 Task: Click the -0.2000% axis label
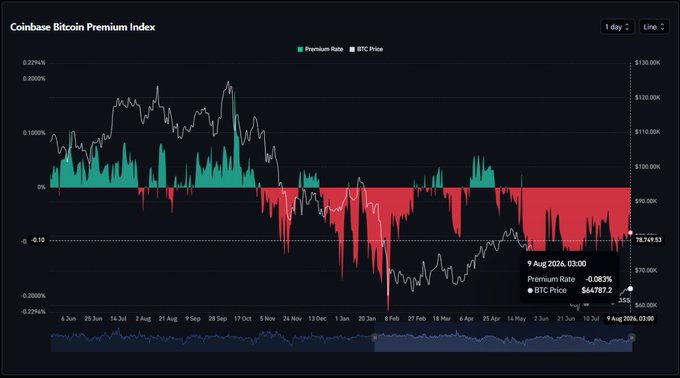click(33, 296)
